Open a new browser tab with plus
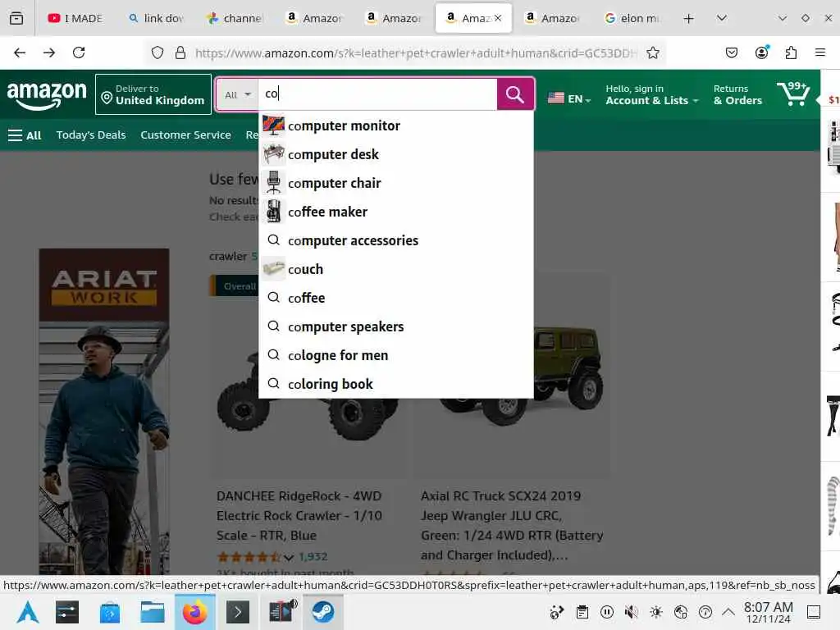840x630 pixels. click(x=689, y=18)
